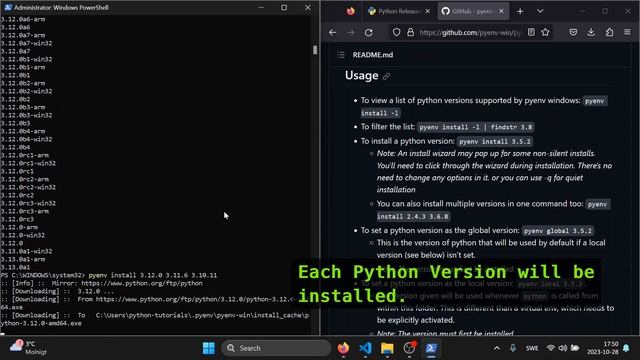Viewport: 640px width, 360px height.
Task: Expand the system tray hidden icons chevron
Action: (x=497, y=348)
